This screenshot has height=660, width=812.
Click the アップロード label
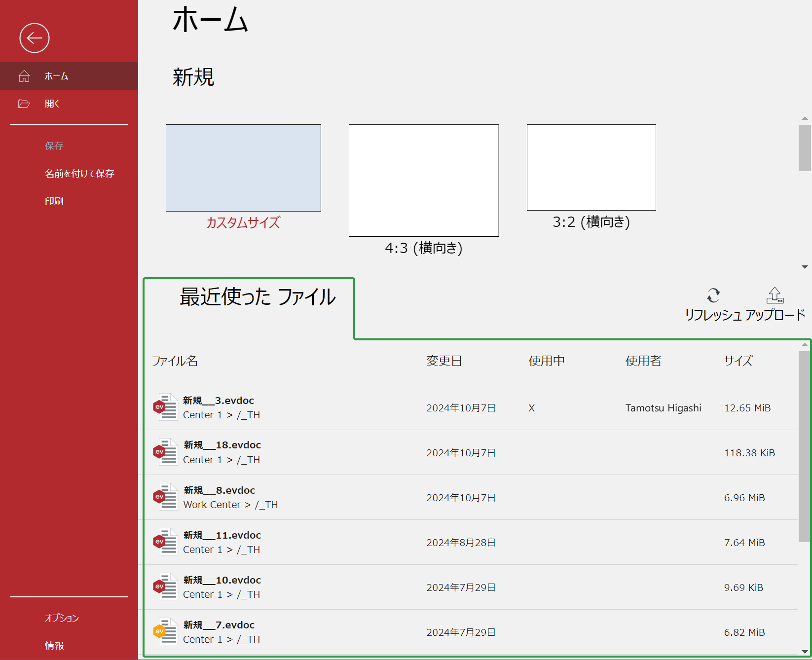775,315
